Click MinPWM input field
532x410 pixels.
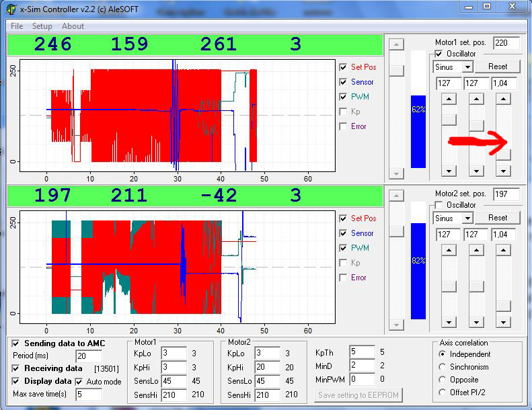(x=362, y=379)
